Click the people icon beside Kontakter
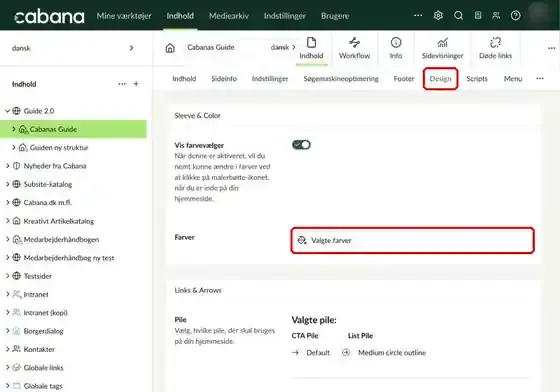This screenshot has height=392, width=560. click(16, 349)
